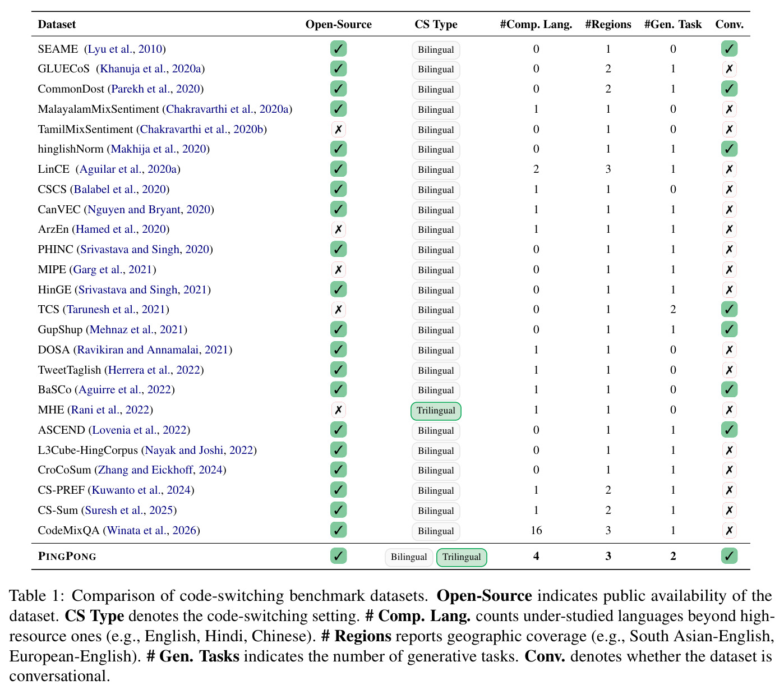Click the green Trilingual badge in MHE row
Image resolution: width=784 pixels, height=694 pixels.
436,411
